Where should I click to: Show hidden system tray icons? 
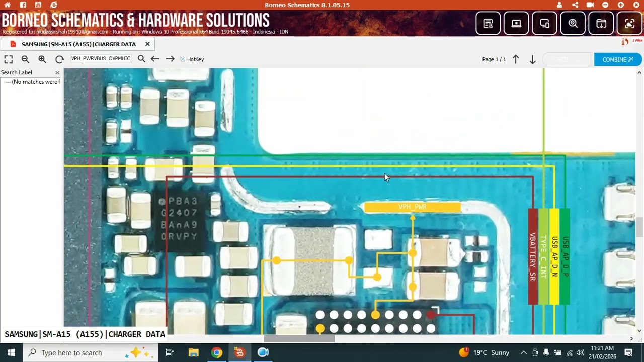[x=524, y=352]
